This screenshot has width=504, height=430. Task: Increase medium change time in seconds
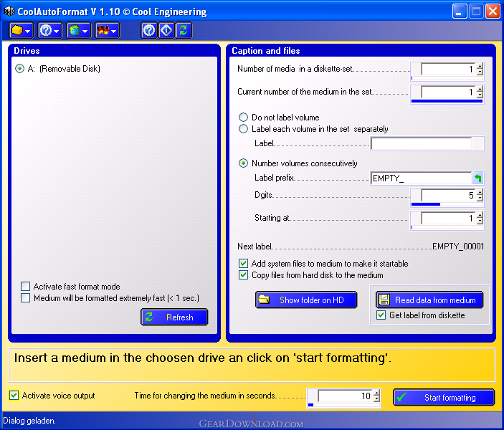pyautogui.click(x=376, y=393)
